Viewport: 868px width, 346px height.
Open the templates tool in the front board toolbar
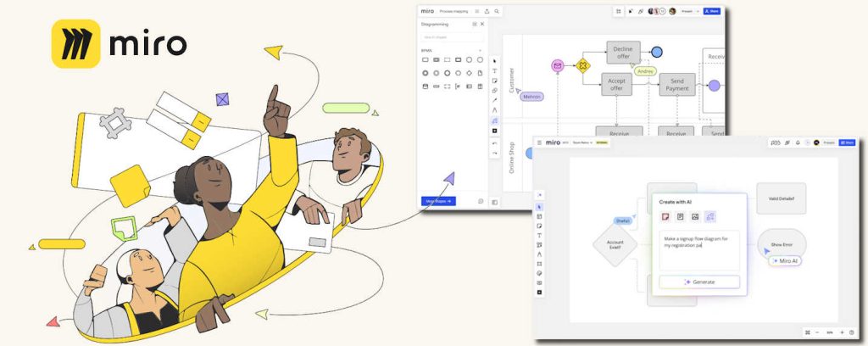[540, 216]
